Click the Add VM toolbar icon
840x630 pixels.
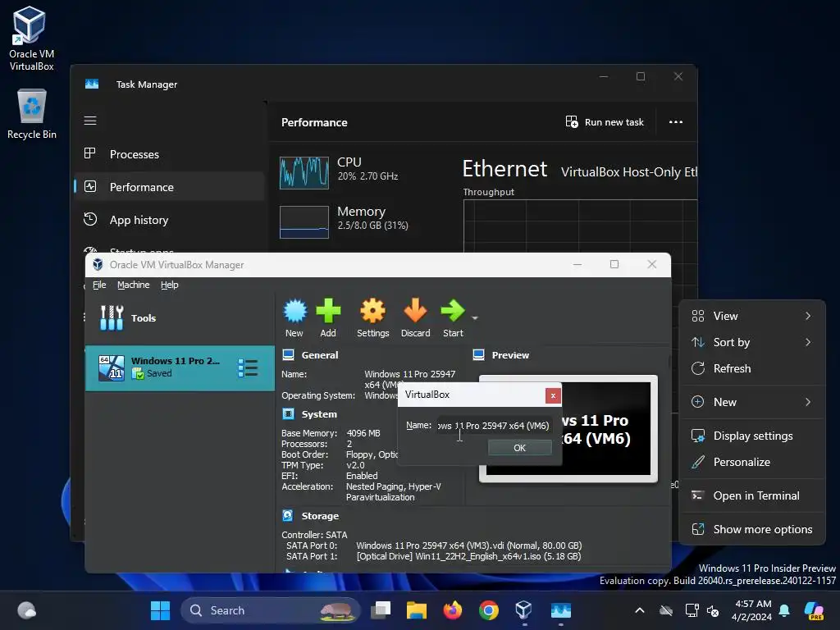(328, 318)
